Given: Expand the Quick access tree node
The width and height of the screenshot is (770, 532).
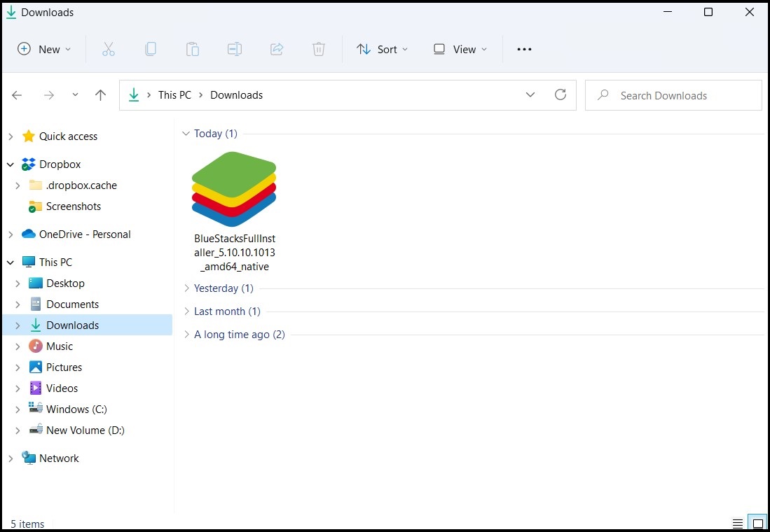Looking at the screenshot, I should click(11, 136).
